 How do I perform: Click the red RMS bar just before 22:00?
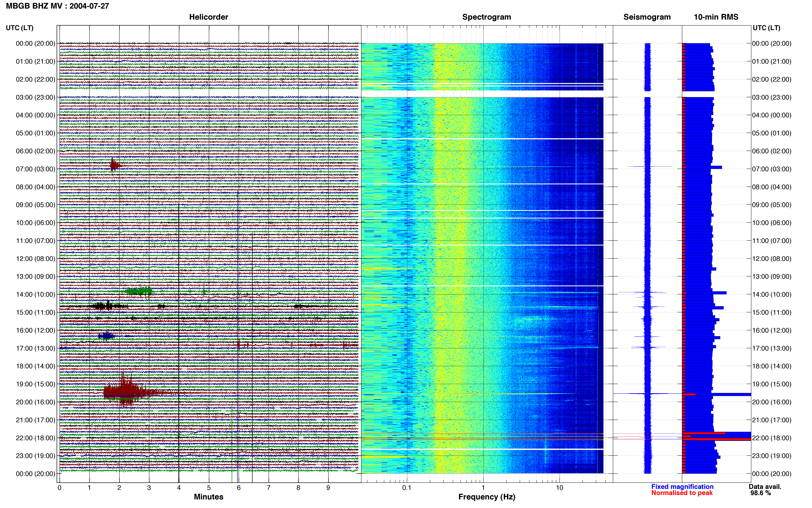tap(704, 433)
